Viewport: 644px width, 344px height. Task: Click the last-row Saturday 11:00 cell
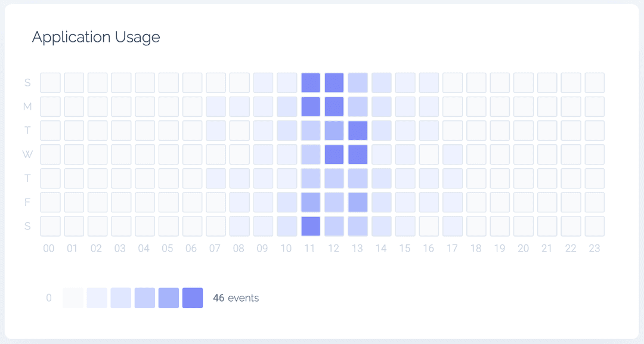click(x=311, y=226)
